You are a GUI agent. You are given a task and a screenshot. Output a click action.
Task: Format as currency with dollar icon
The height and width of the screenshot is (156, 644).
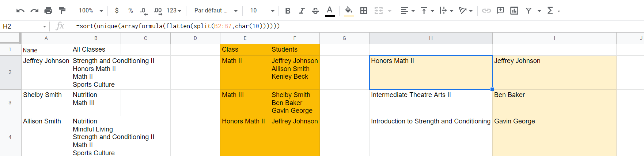click(117, 11)
